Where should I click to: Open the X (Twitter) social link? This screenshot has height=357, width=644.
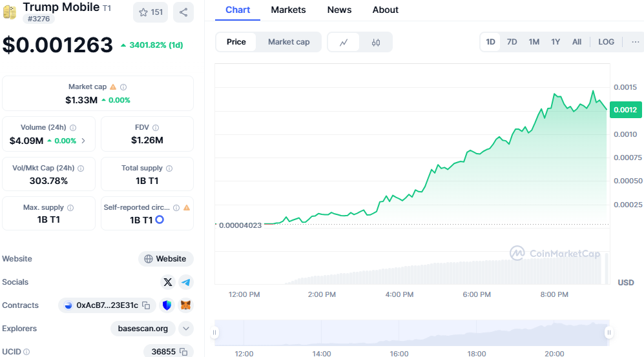[167, 282]
